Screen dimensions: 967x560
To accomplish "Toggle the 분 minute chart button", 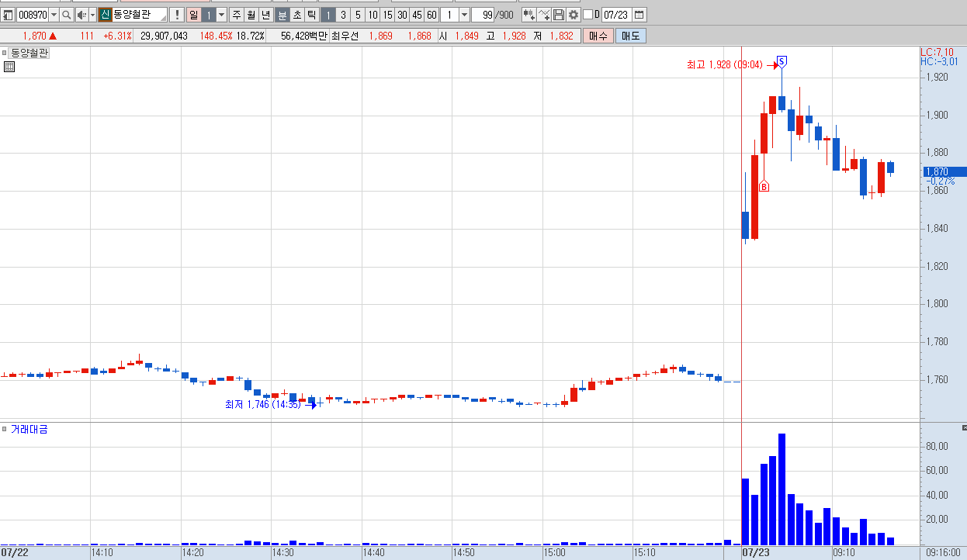I will coord(282,15).
